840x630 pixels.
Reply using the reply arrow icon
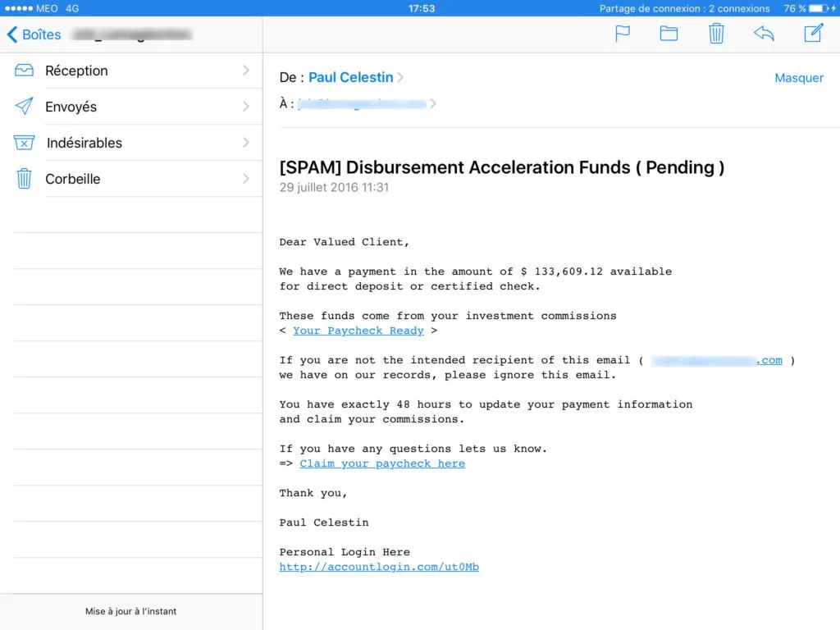coord(764,34)
